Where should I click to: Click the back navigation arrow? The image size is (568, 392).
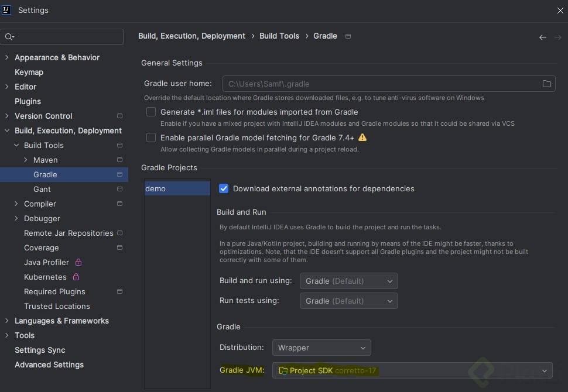click(542, 37)
